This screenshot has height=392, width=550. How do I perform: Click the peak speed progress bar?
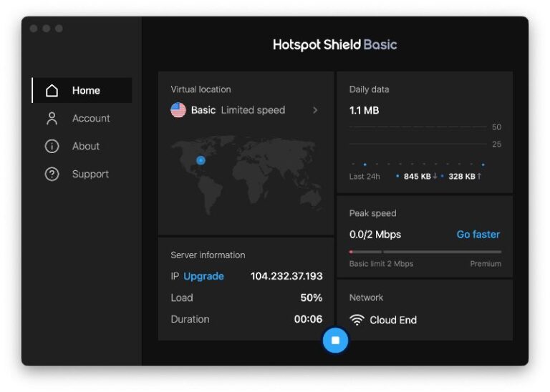click(x=425, y=252)
